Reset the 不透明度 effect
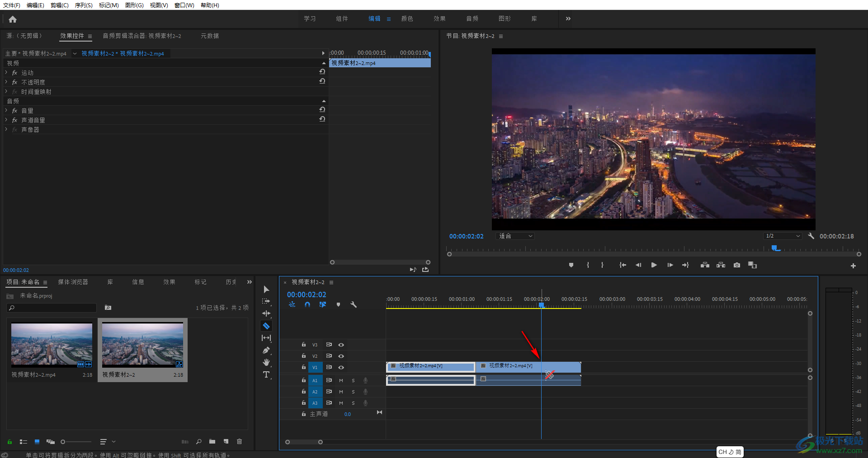 tap(322, 81)
